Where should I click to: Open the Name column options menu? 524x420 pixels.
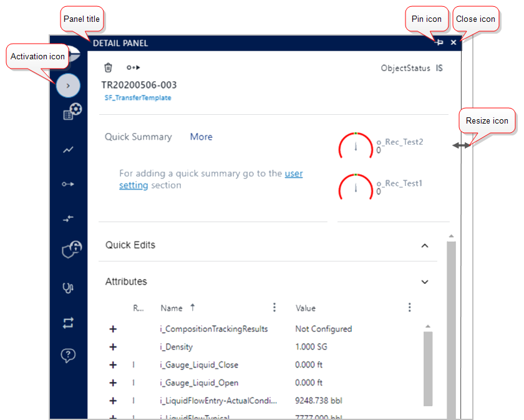[x=274, y=308]
